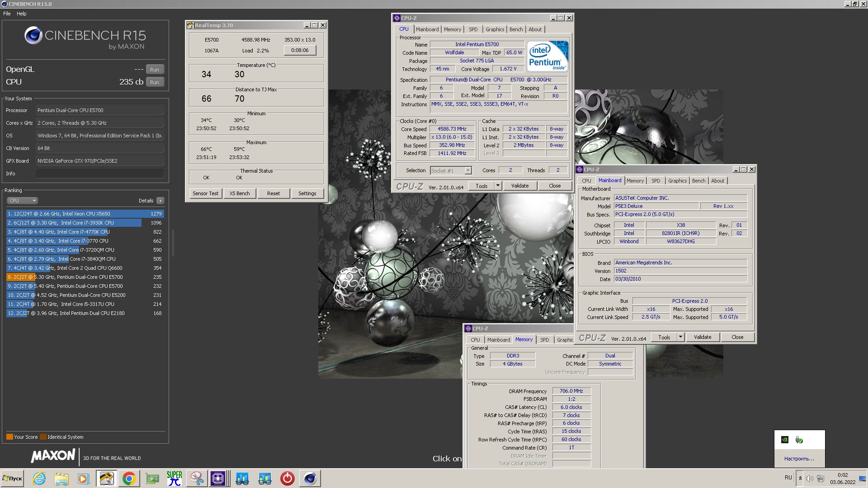Open the first Geekbench glasses taskbar icon
This screenshot has height=488, width=868.
[242, 479]
